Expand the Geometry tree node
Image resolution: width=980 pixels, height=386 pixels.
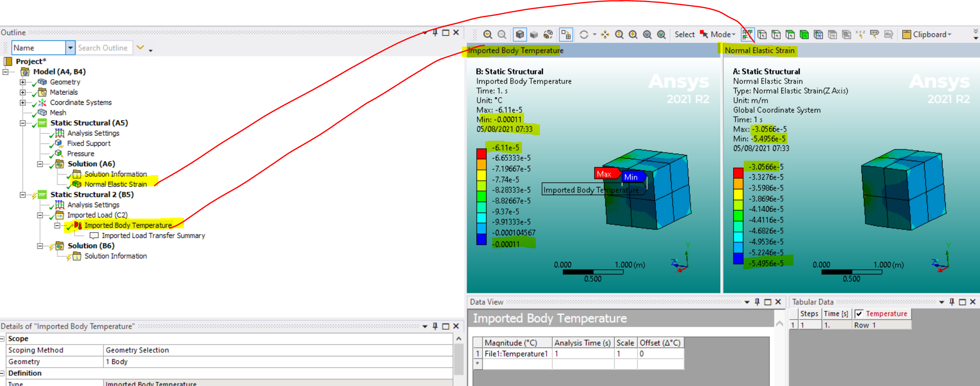23,82
